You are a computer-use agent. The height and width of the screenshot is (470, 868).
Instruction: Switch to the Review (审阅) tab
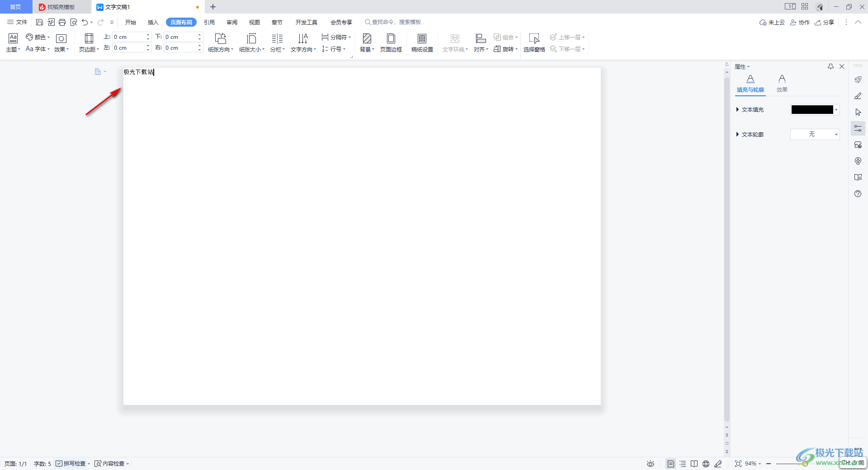[x=232, y=22]
